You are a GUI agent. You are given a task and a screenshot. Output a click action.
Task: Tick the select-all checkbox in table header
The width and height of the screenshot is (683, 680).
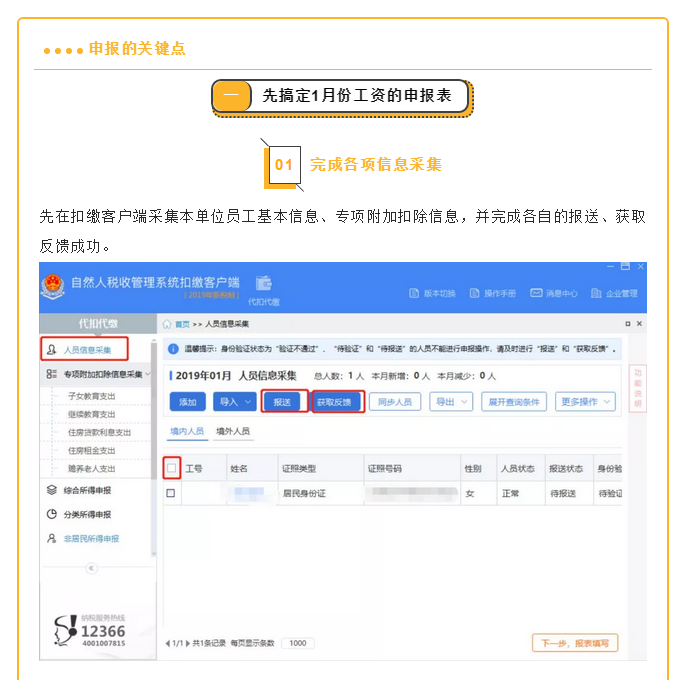point(171,467)
